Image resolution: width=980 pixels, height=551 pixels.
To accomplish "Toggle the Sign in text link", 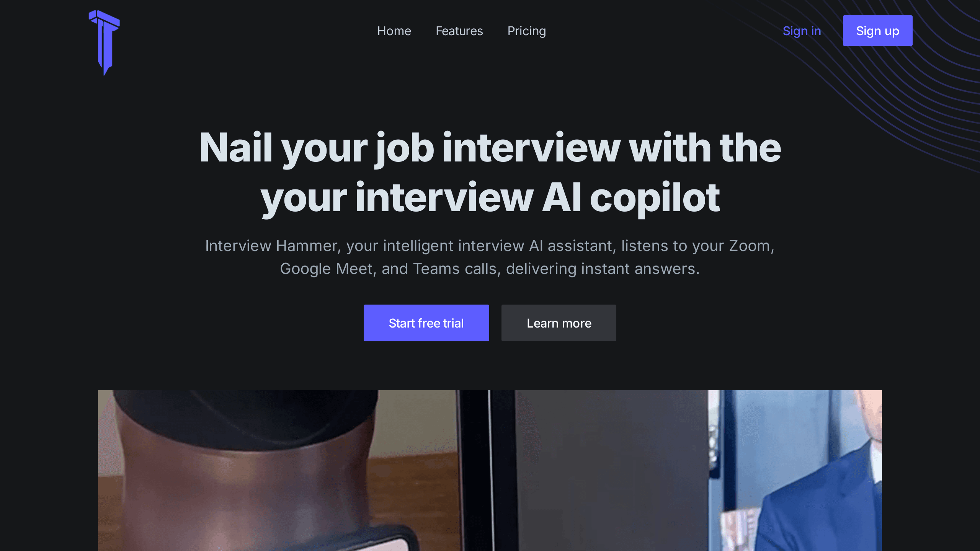I will [x=802, y=30].
